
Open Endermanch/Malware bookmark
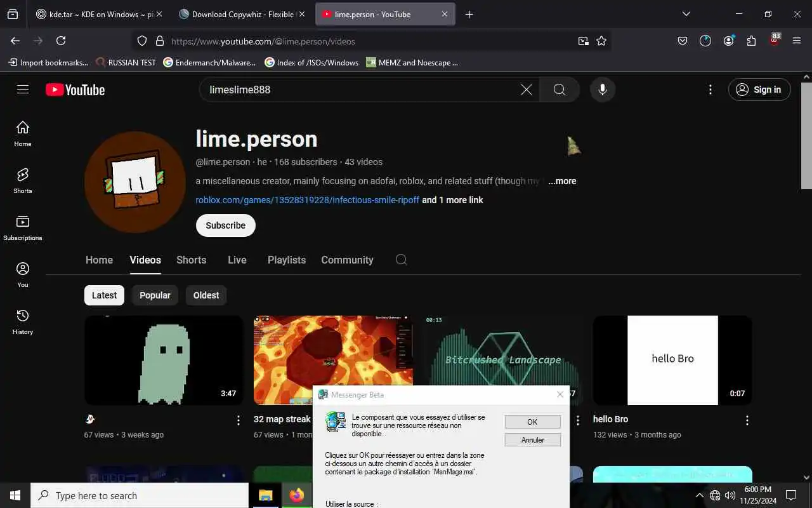[x=209, y=62]
